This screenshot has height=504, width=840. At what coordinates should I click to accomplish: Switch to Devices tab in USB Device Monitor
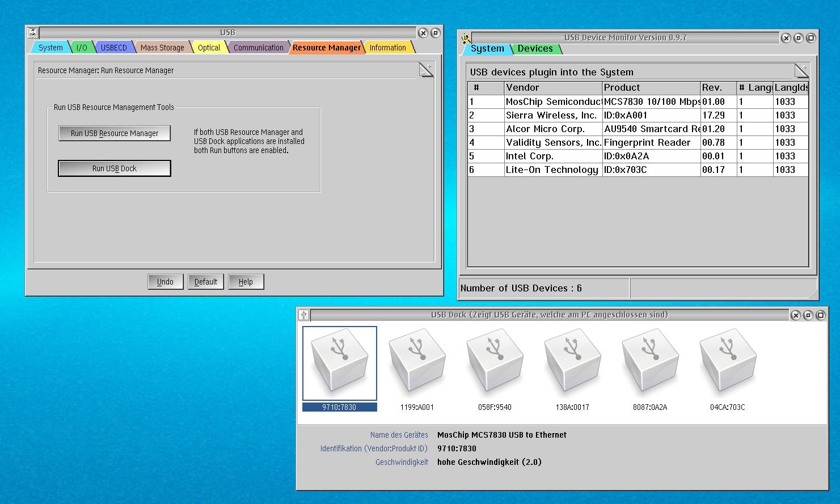point(535,49)
